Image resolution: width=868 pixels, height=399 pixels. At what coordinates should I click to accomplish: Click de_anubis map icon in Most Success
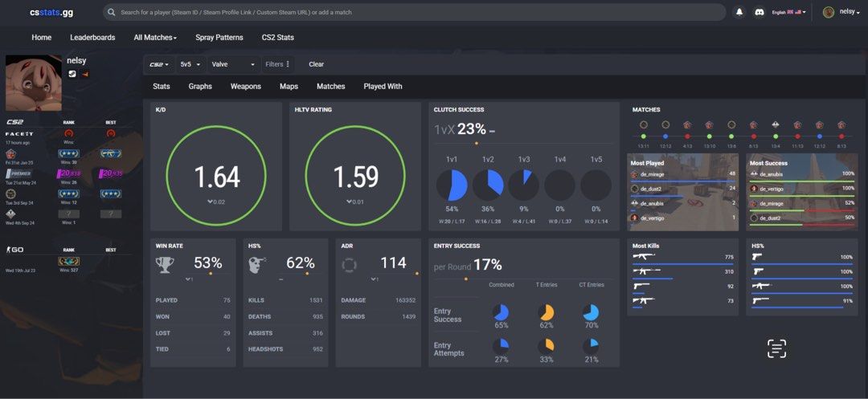point(754,174)
